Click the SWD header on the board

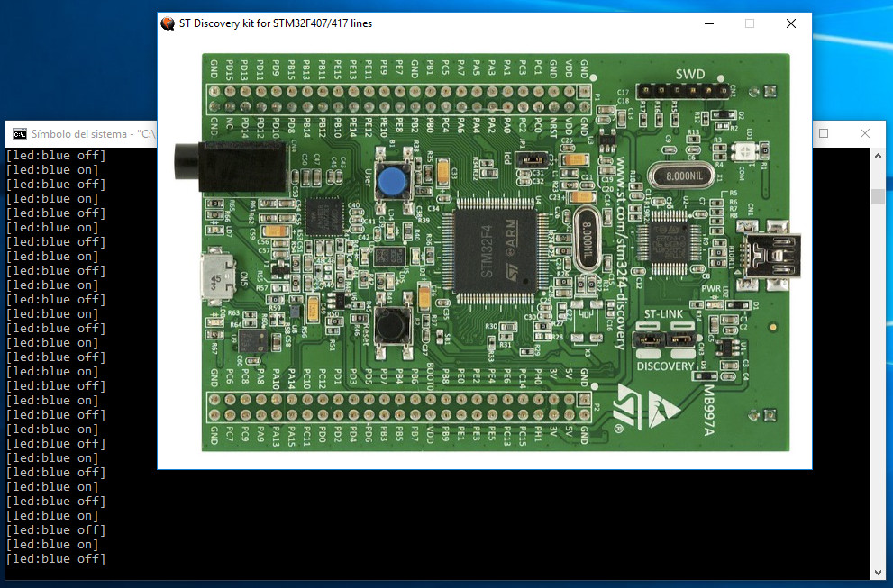click(683, 90)
